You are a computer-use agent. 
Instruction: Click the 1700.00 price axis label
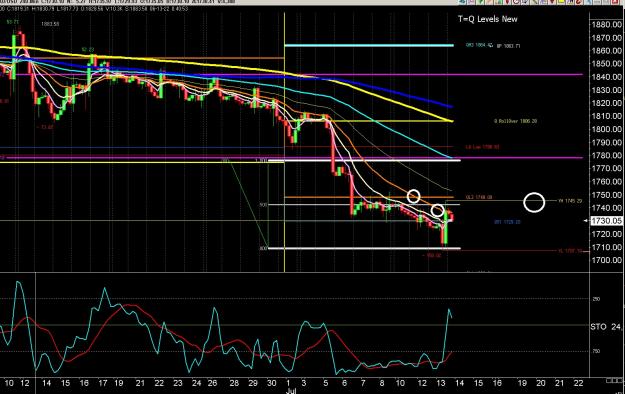point(607,260)
